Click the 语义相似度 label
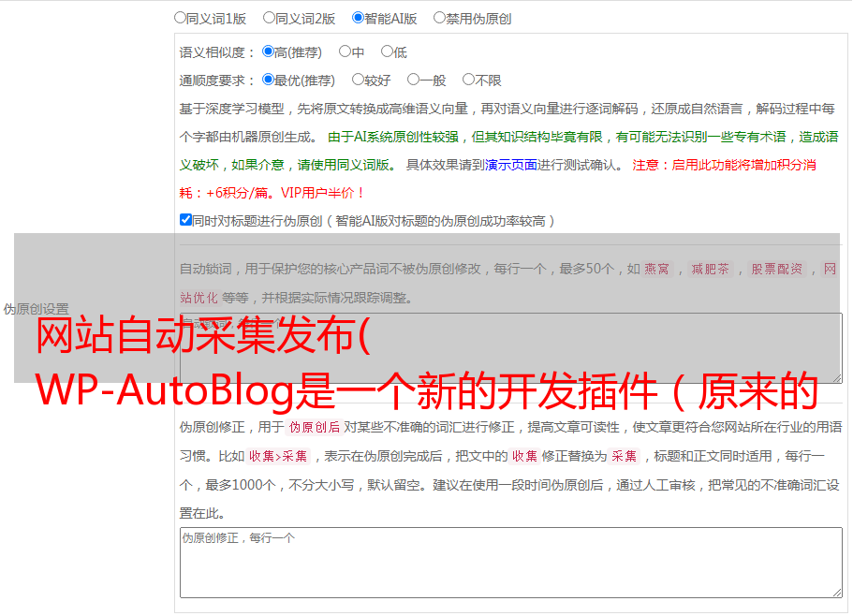Screen dimensions: 853x616 tap(213, 52)
